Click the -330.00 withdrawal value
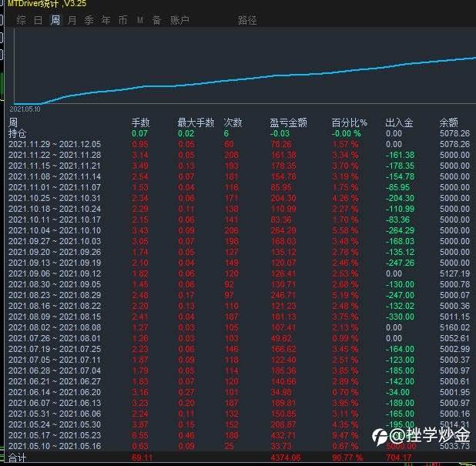 (400, 317)
